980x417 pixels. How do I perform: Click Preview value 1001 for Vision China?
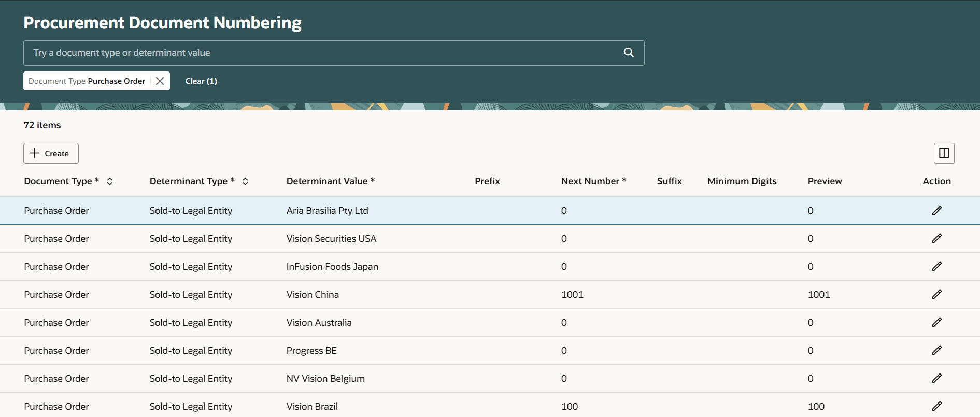click(x=819, y=295)
